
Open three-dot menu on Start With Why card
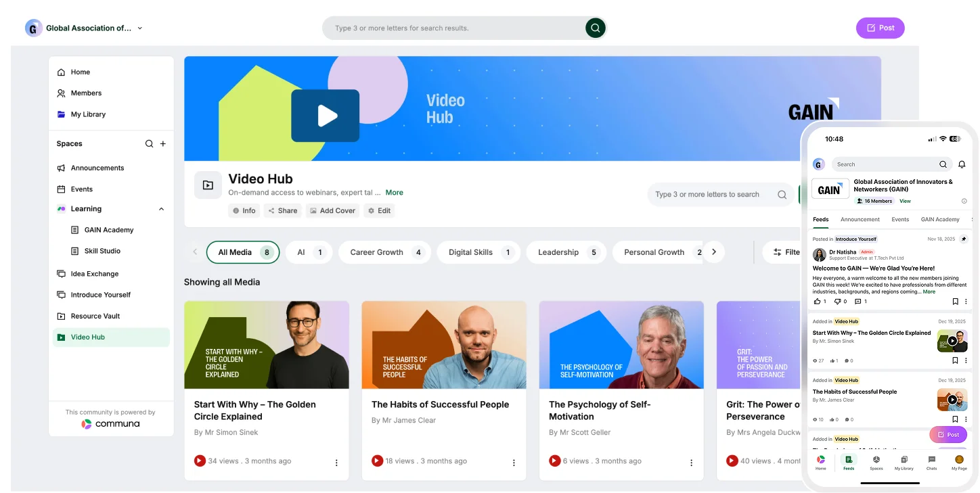[336, 463]
